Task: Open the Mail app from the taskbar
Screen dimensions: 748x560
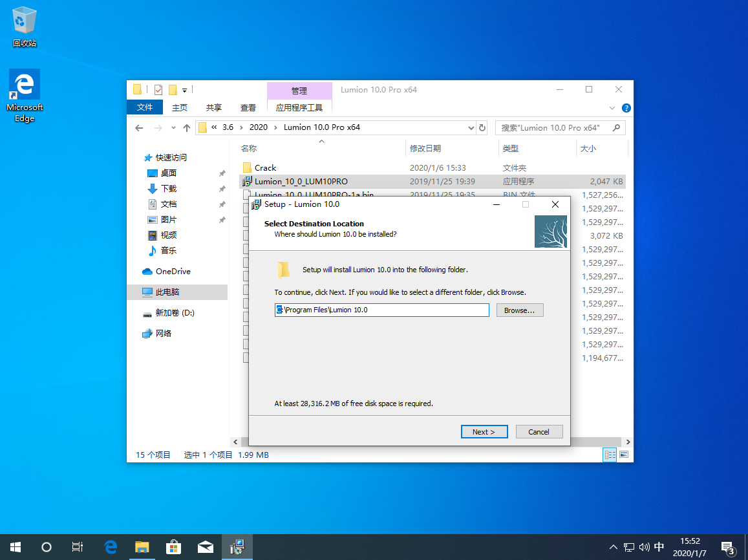Action: click(x=205, y=547)
